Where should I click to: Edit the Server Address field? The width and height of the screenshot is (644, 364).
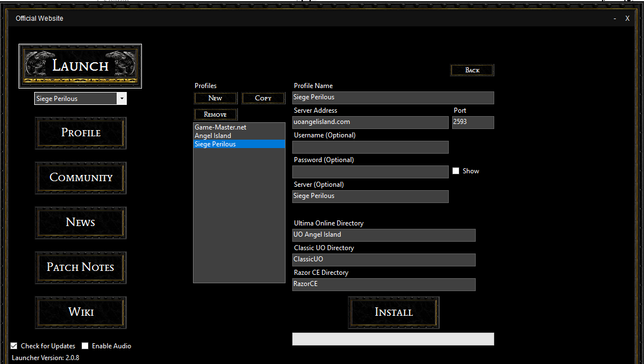pyautogui.click(x=370, y=122)
